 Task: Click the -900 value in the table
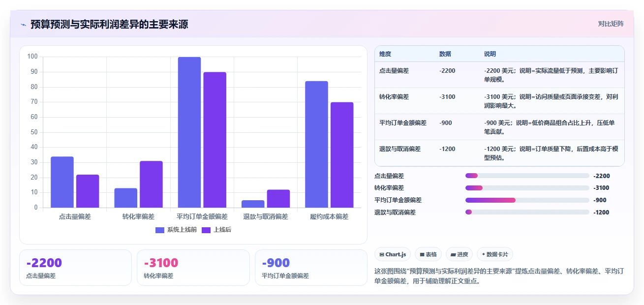pos(446,123)
